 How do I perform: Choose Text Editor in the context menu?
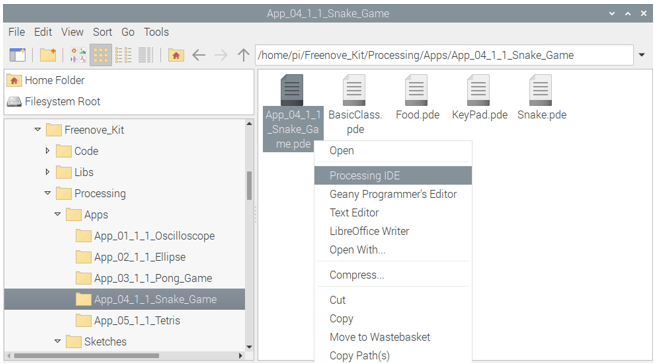tap(393, 213)
